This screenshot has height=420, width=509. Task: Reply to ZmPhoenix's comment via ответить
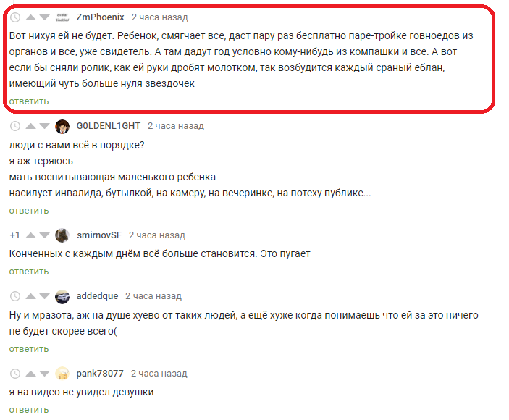point(29,101)
